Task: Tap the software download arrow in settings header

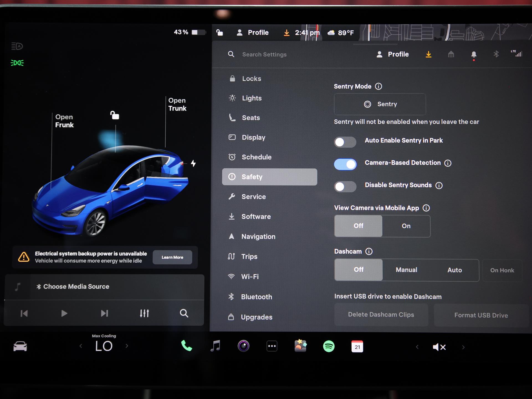Action: 429,54
